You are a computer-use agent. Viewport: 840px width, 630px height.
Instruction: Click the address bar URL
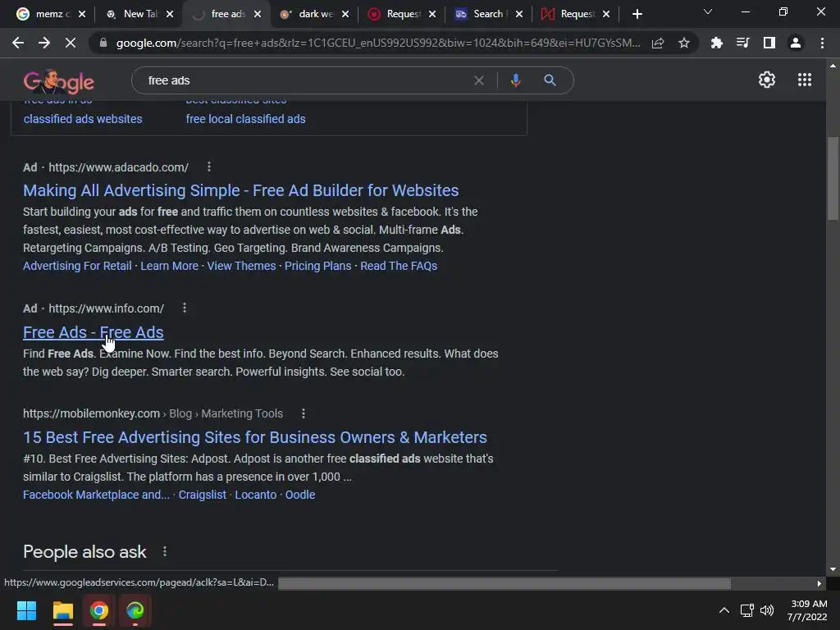tap(377, 43)
